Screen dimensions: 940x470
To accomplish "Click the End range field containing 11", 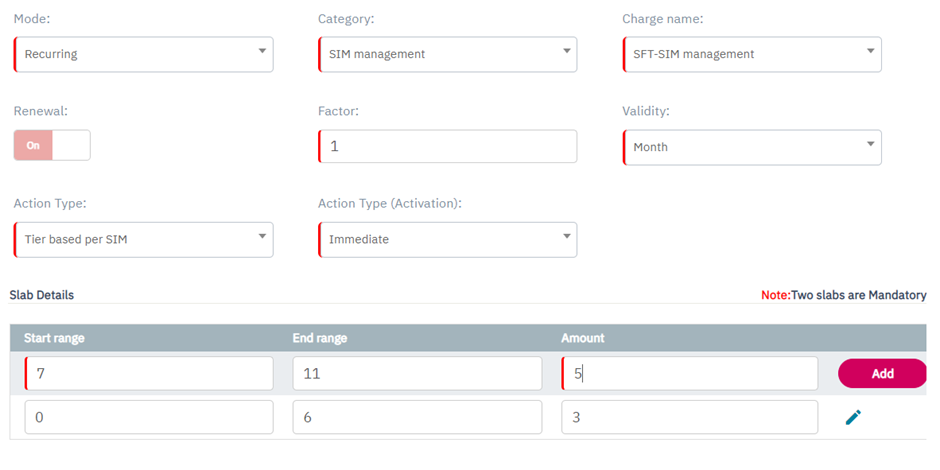I will pos(417,374).
